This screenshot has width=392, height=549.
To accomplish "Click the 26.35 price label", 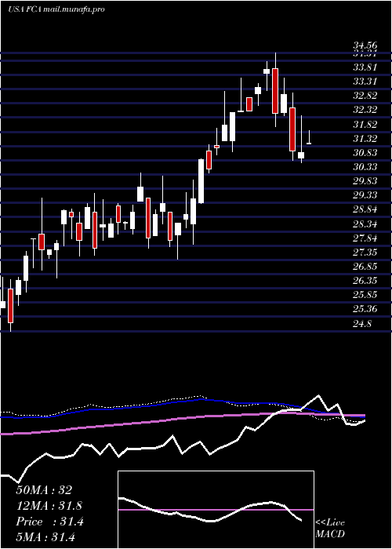I will (x=365, y=281).
